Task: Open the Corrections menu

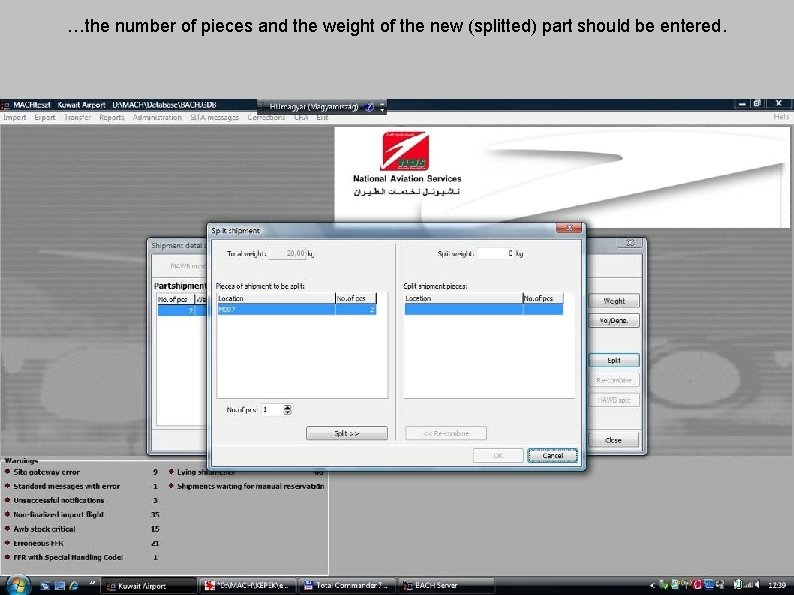Action: click(x=266, y=117)
